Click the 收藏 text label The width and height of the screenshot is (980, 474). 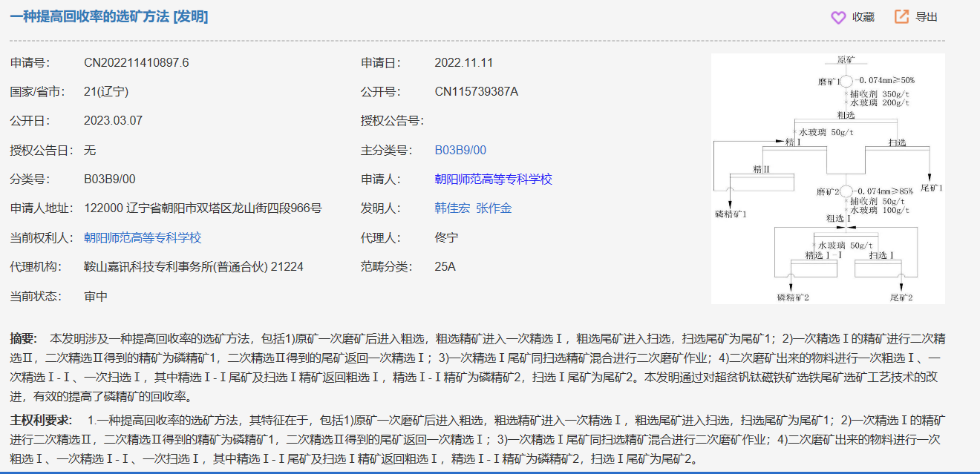pyautogui.click(x=863, y=17)
